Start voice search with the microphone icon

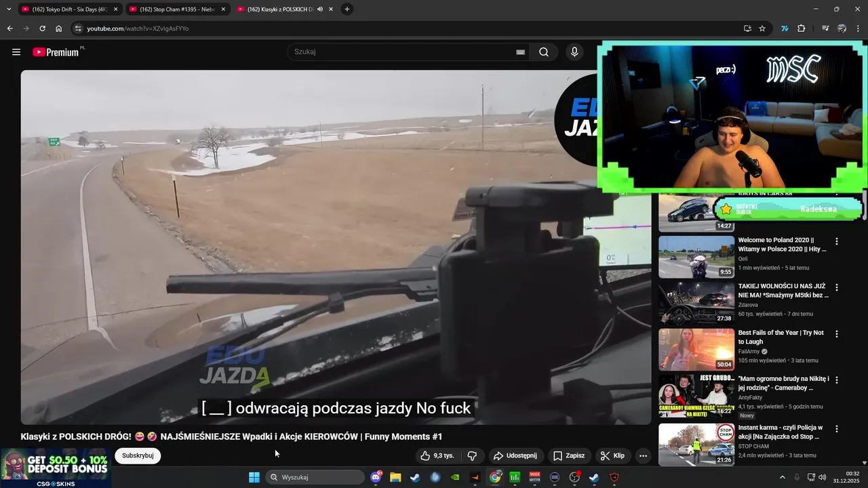tap(574, 52)
